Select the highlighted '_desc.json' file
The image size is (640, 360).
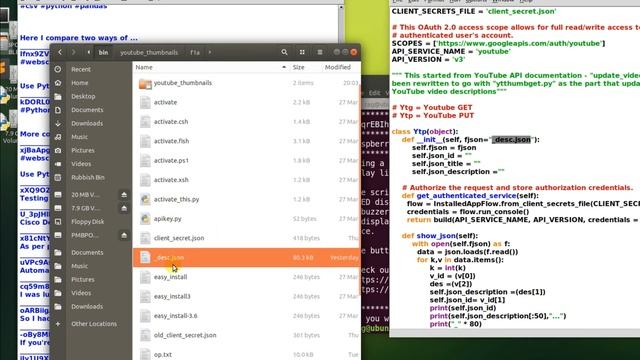(247, 258)
